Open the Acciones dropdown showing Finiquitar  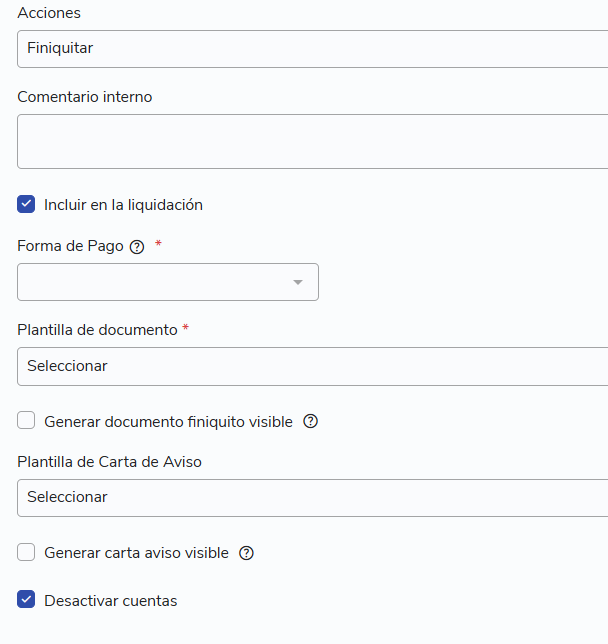(x=313, y=49)
